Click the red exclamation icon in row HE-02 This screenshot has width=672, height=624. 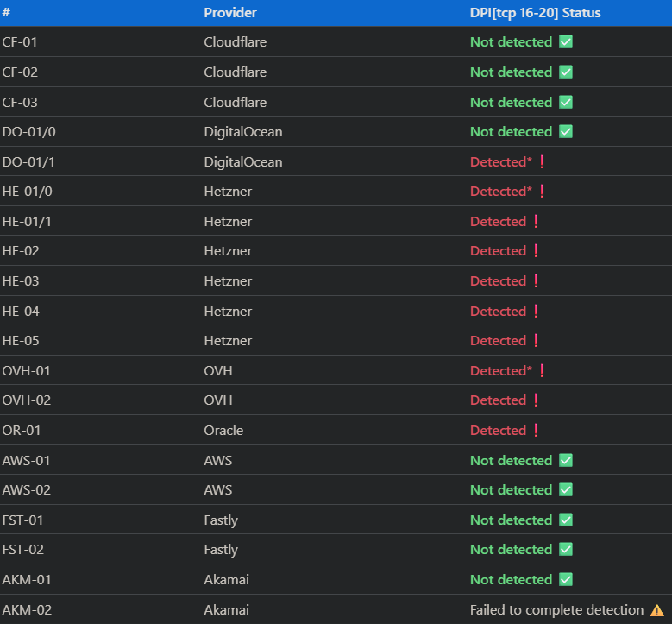tap(536, 251)
